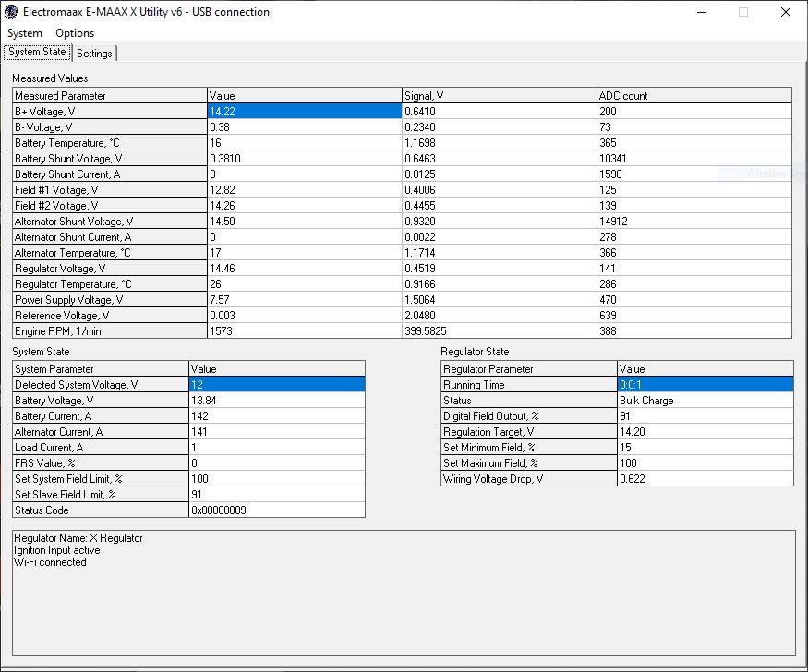Viewport: 808px width, 672px height.
Task: Click the Status Code value 0x00000009
Action: pyautogui.click(x=276, y=510)
